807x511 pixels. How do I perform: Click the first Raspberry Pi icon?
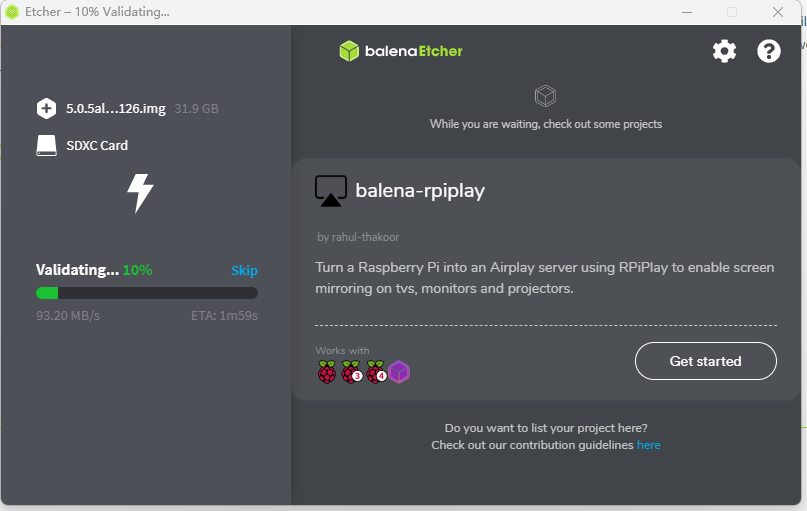tap(327, 372)
